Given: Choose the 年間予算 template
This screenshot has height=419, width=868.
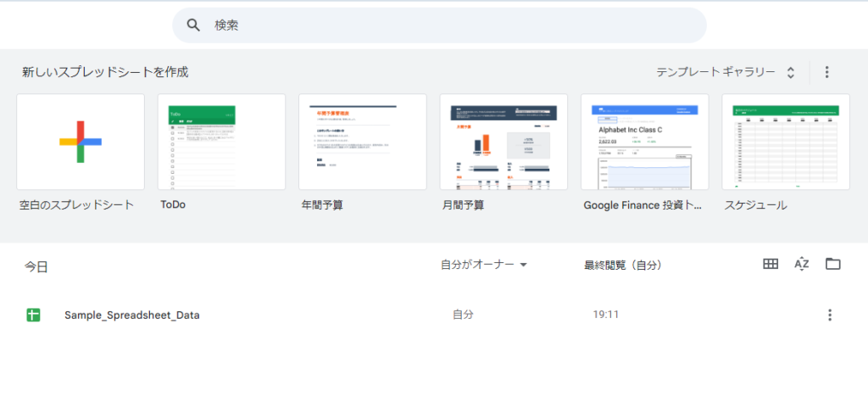Looking at the screenshot, I should tap(362, 142).
